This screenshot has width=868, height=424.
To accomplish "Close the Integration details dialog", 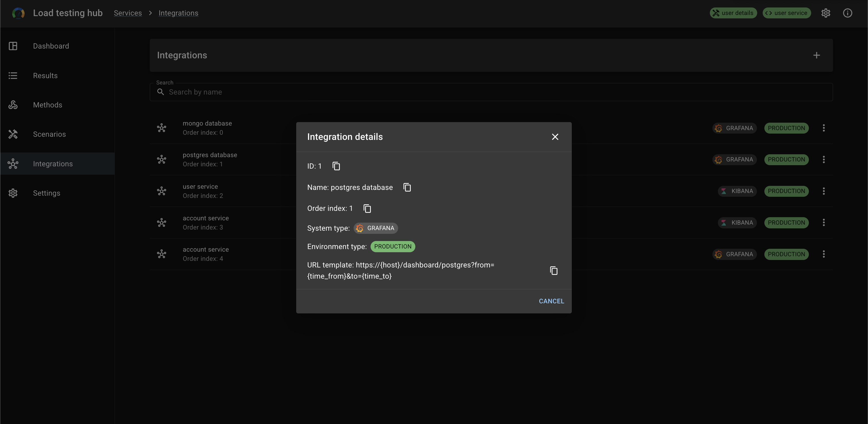I will [x=555, y=137].
